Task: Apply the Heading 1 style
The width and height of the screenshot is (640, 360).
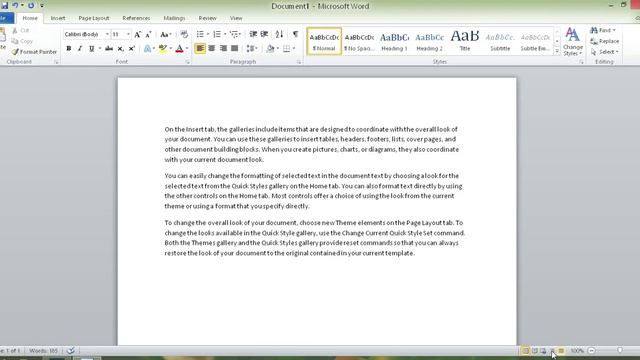Action: coord(394,42)
